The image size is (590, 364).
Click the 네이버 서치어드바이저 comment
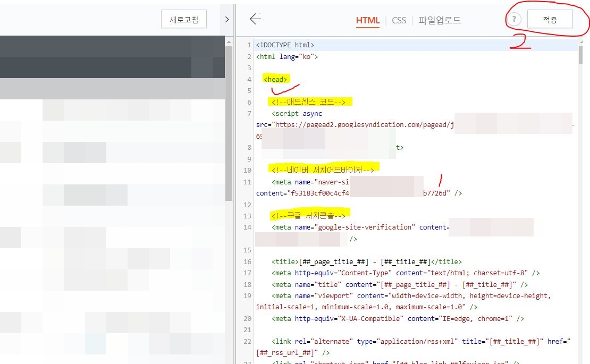coord(323,170)
